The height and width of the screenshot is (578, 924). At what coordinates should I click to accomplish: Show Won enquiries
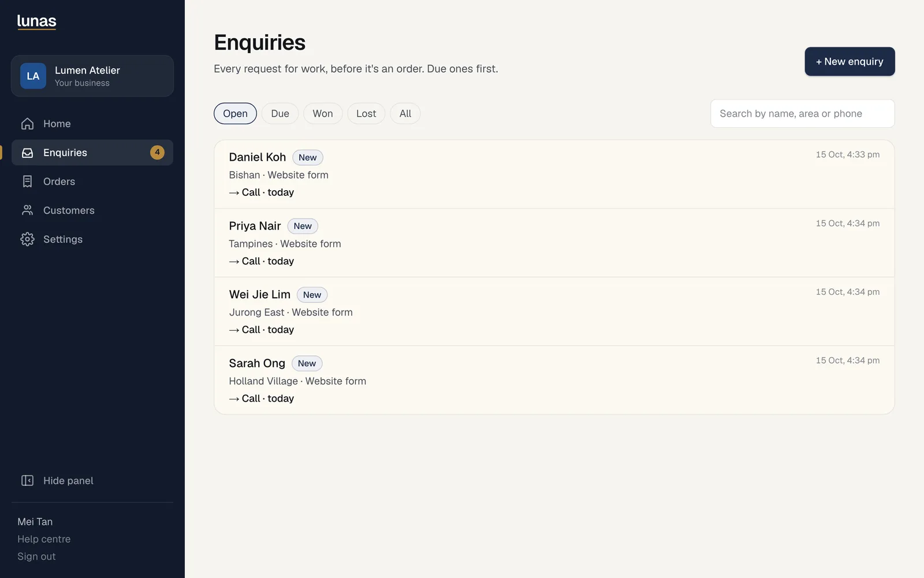[x=323, y=113]
